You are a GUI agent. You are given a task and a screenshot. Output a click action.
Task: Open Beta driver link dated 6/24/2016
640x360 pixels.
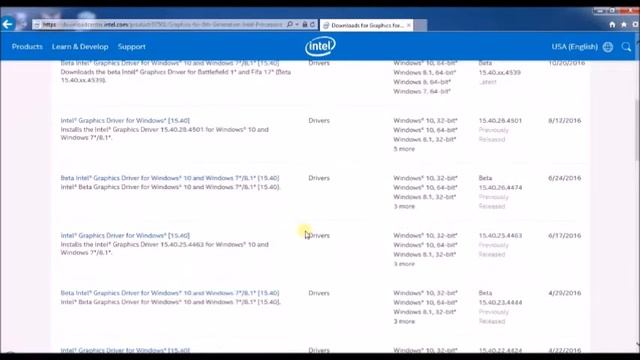pos(170,178)
